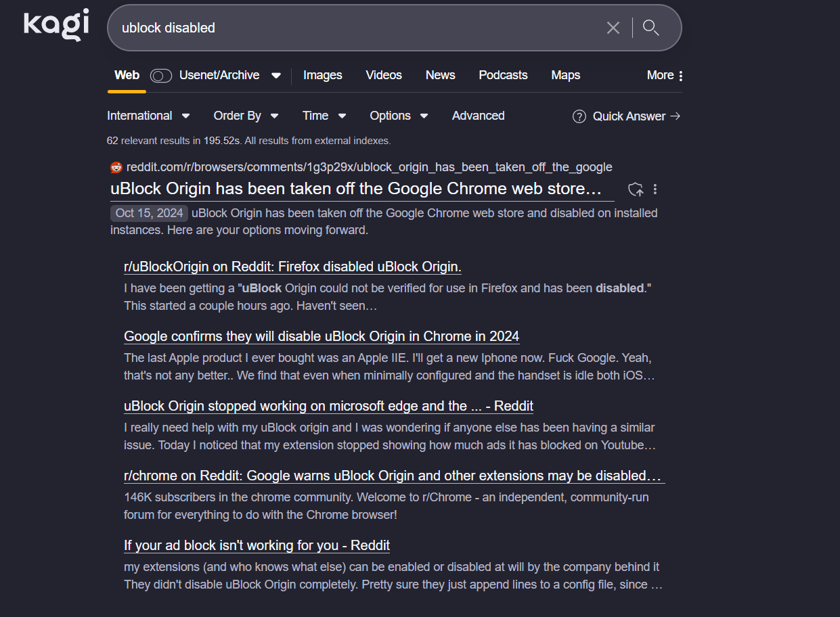Open 'Google confirms they will disable uBlock' result
The width and height of the screenshot is (840, 617).
[322, 336]
